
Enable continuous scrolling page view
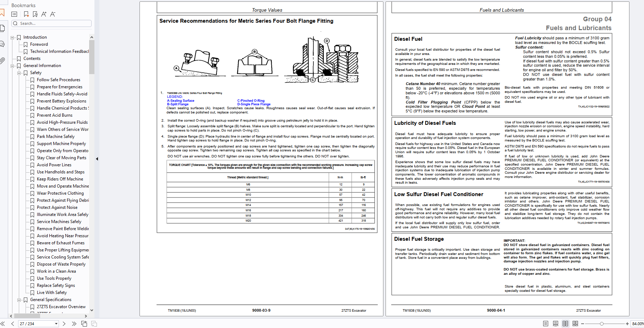(556, 324)
